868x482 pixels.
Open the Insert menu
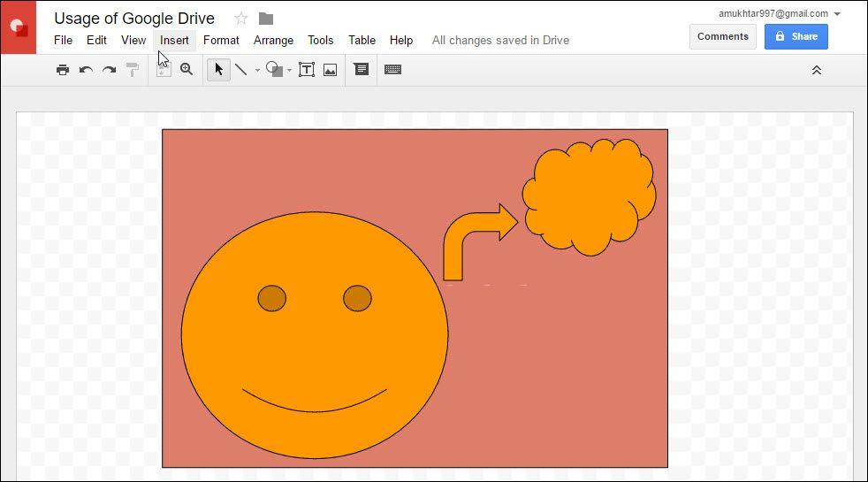(174, 40)
